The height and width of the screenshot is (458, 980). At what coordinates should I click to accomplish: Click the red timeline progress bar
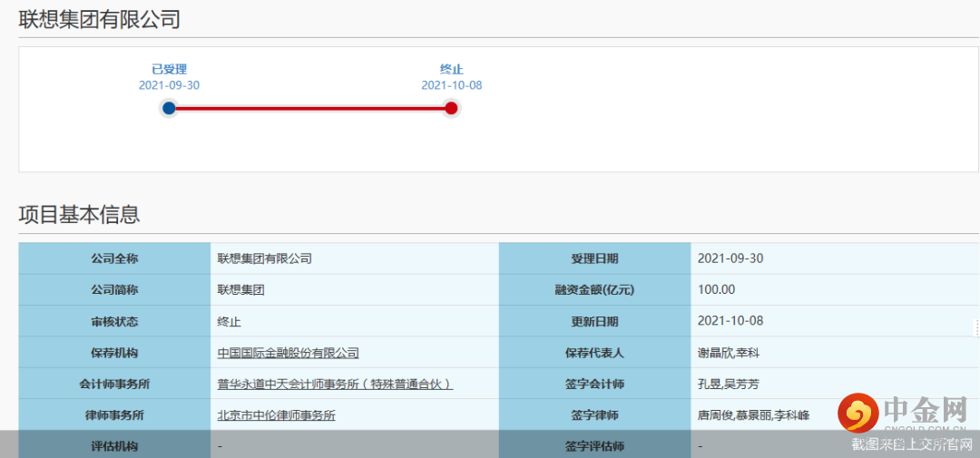pyautogui.click(x=310, y=109)
